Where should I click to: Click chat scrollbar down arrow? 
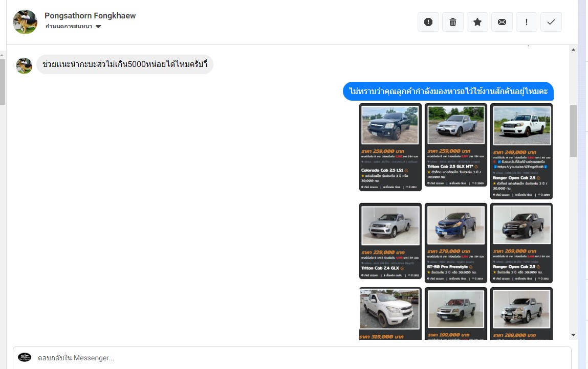(x=573, y=335)
